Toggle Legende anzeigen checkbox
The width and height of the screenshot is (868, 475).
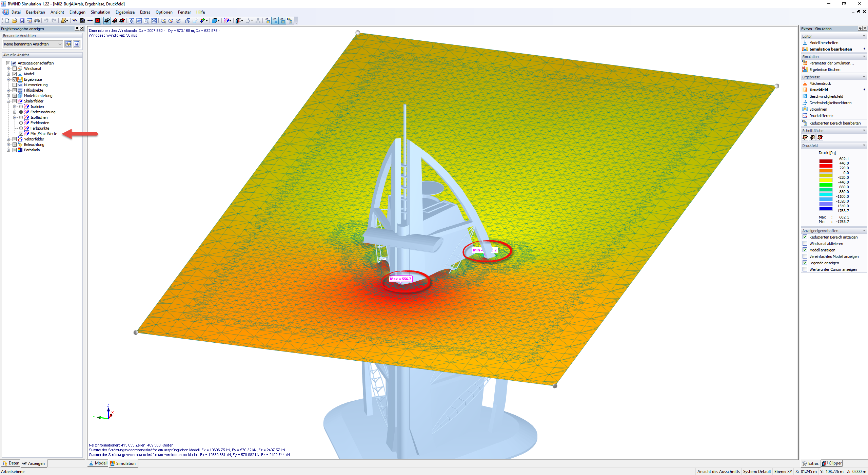805,263
